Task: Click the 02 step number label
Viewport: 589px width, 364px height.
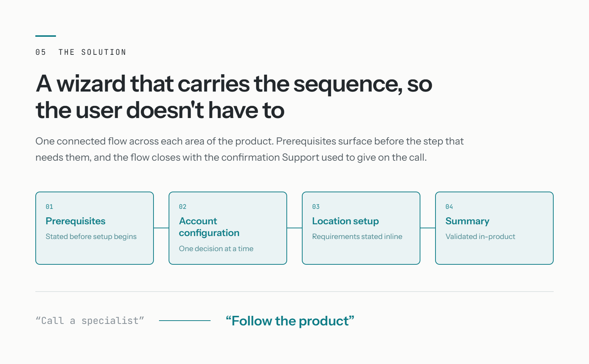Action: pyautogui.click(x=183, y=207)
